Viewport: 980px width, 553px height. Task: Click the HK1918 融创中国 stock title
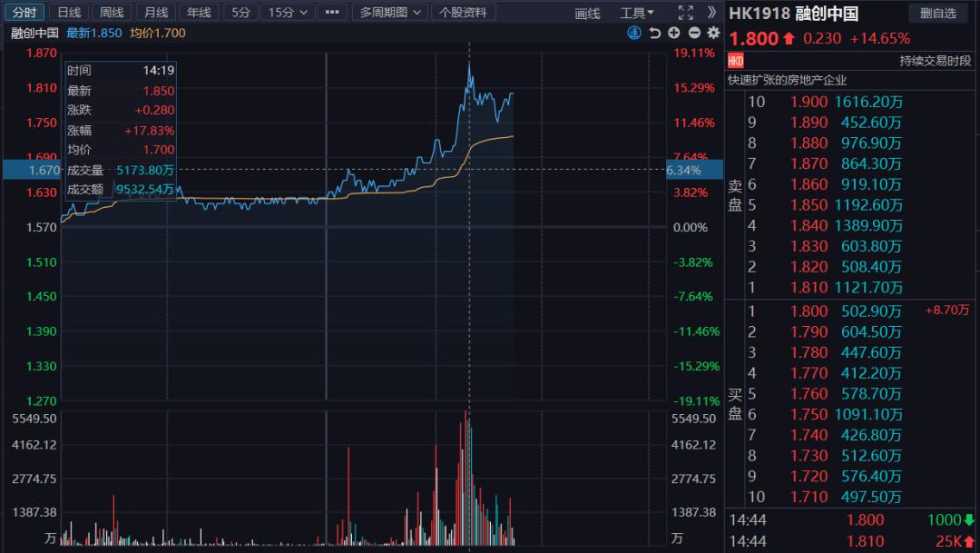point(793,14)
